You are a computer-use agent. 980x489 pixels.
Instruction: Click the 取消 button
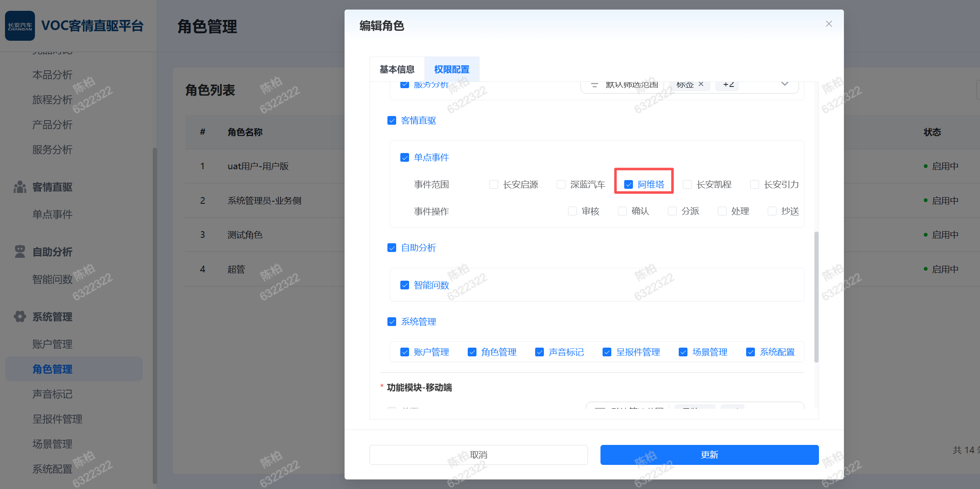[478, 455]
